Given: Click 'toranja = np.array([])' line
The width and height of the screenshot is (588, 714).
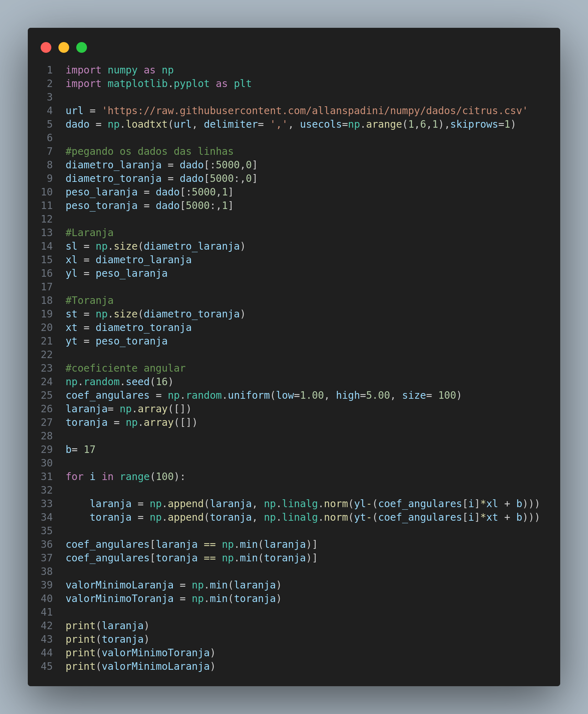Looking at the screenshot, I should coord(131,423).
